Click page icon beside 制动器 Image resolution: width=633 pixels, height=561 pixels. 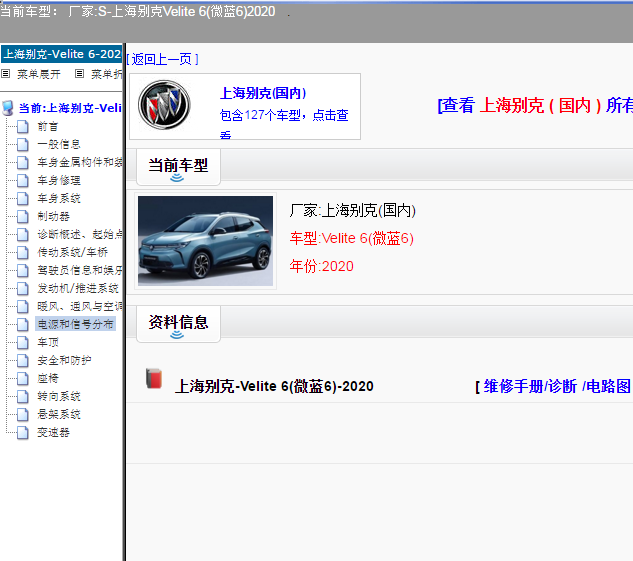23,216
